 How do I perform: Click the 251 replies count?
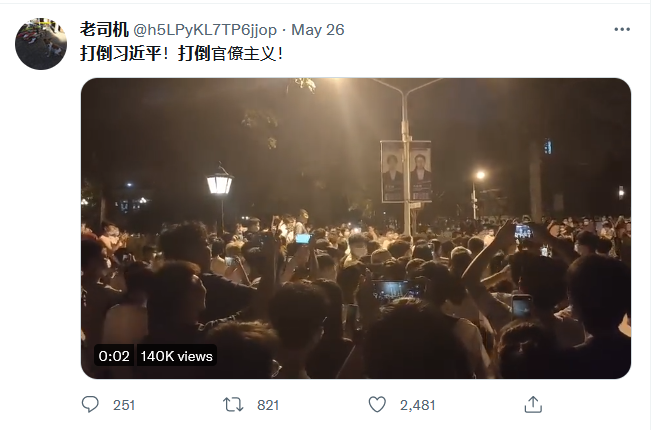[124, 405]
